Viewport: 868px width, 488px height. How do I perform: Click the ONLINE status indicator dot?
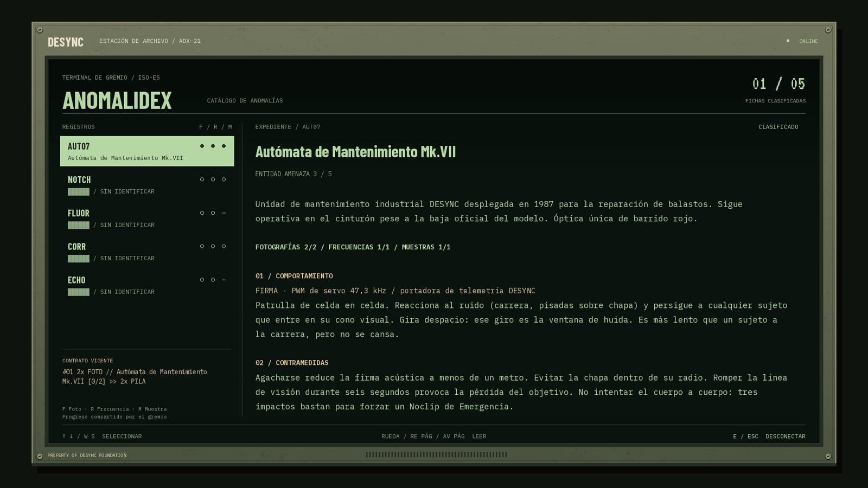click(x=788, y=41)
